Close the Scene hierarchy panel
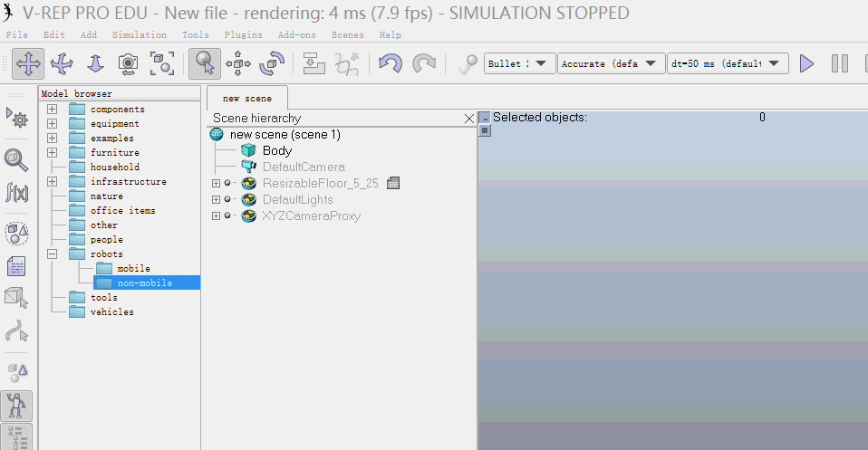This screenshot has width=868, height=450. point(468,119)
